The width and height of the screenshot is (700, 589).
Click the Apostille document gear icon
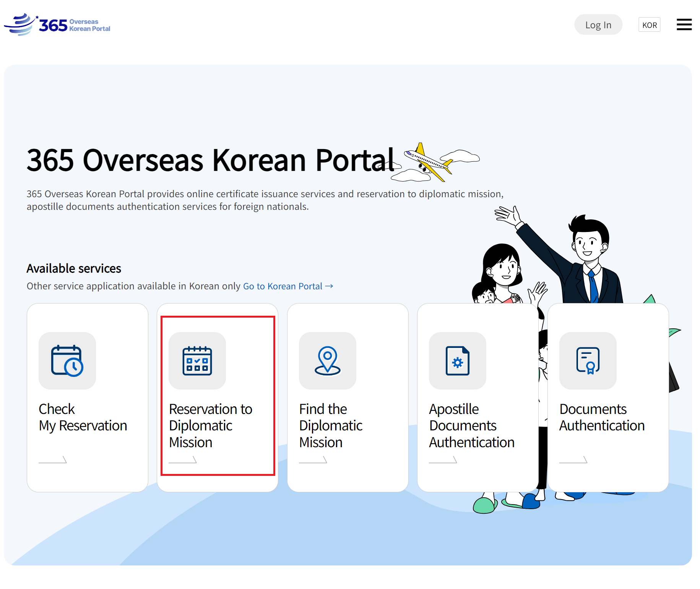point(458,361)
